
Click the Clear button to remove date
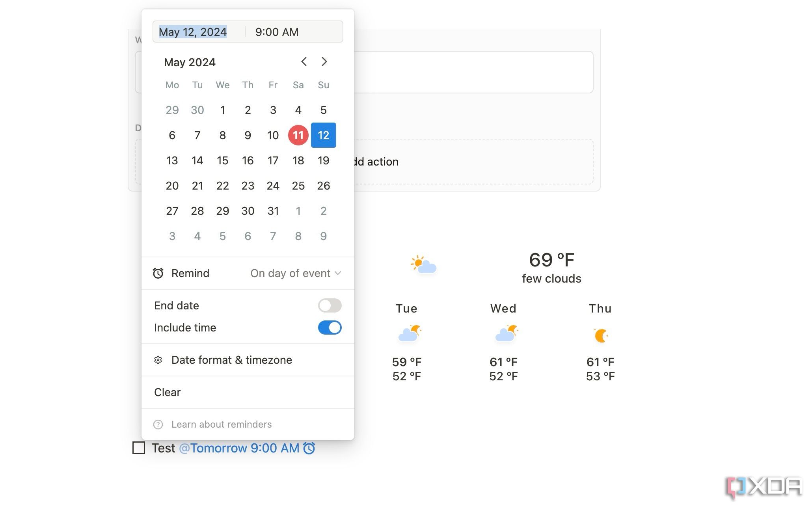tap(168, 392)
